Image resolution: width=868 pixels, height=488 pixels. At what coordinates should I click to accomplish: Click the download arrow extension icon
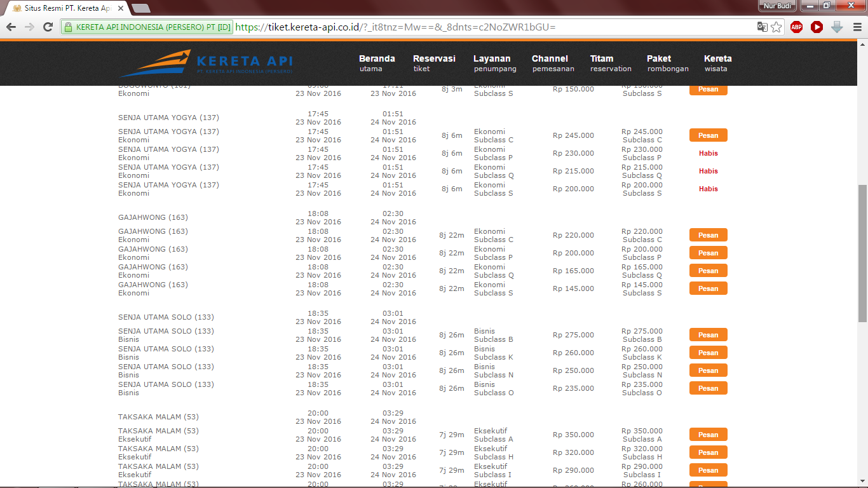pos(837,27)
